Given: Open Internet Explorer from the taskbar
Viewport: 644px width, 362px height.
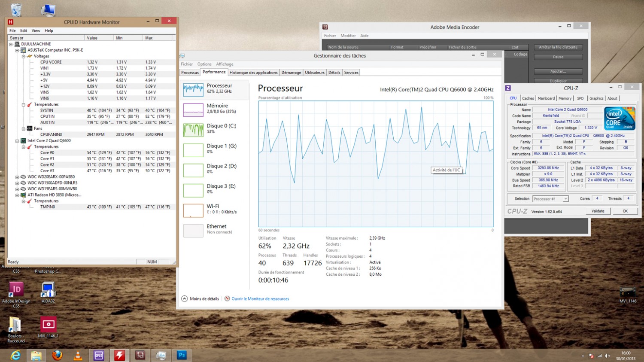Looking at the screenshot, I should [15, 355].
